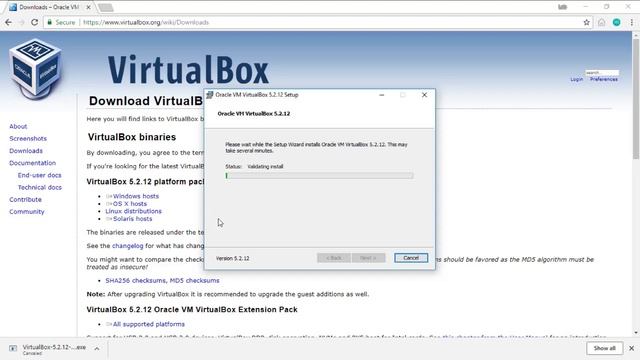
Task: Open the MD5 checksums link
Action: click(x=194, y=280)
